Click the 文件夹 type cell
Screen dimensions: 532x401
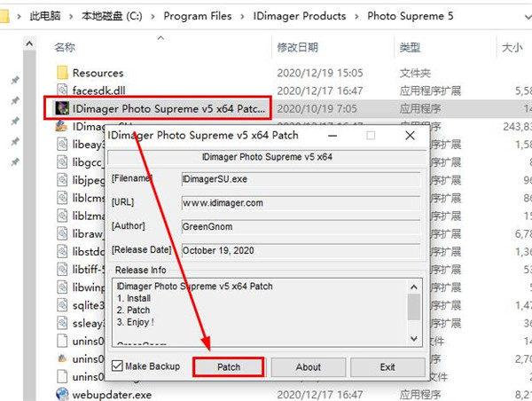[415, 73]
